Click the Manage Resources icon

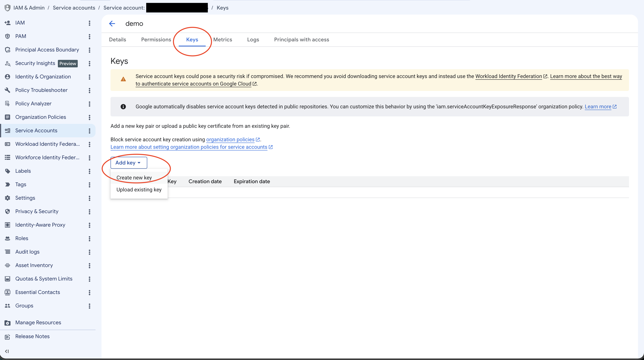pyautogui.click(x=7, y=323)
